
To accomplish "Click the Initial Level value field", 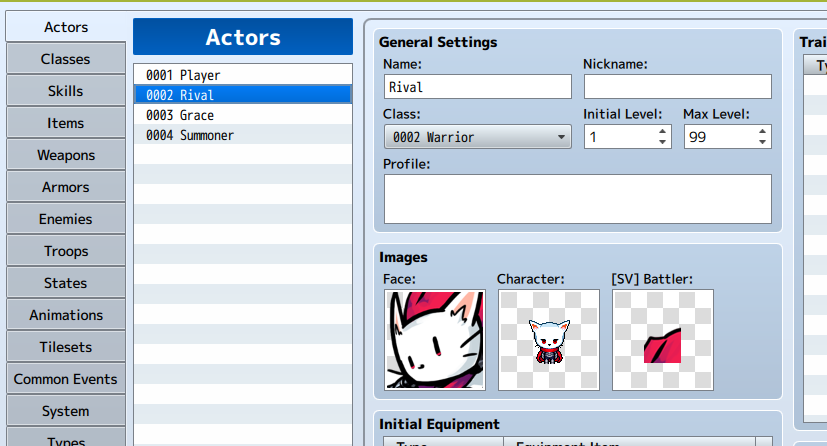I will (x=620, y=137).
